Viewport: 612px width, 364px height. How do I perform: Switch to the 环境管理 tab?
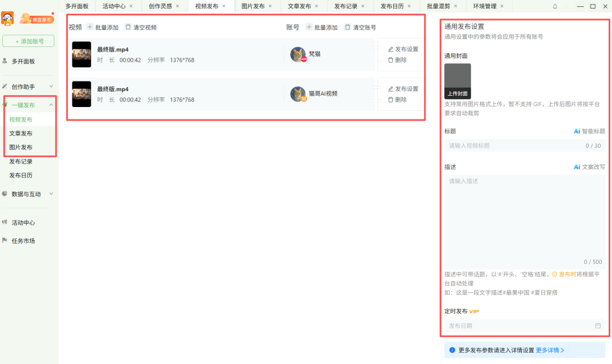pyautogui.click(x=484, y=7)
